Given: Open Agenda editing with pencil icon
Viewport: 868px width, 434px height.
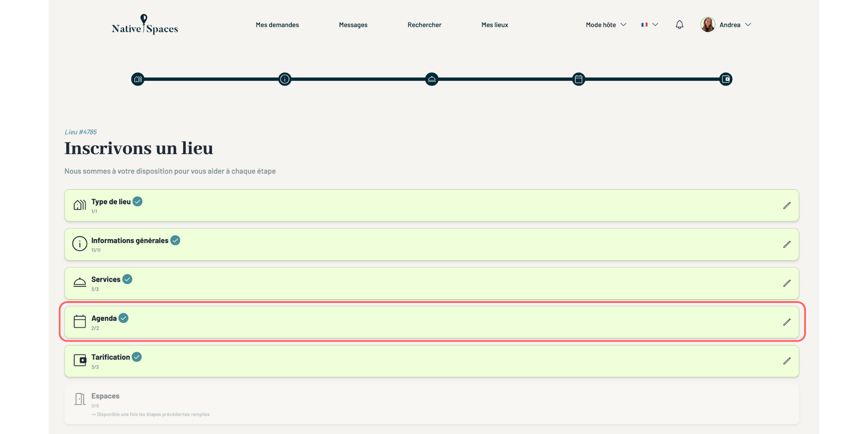Looking at the screenshot, I should tap(787, 322).
